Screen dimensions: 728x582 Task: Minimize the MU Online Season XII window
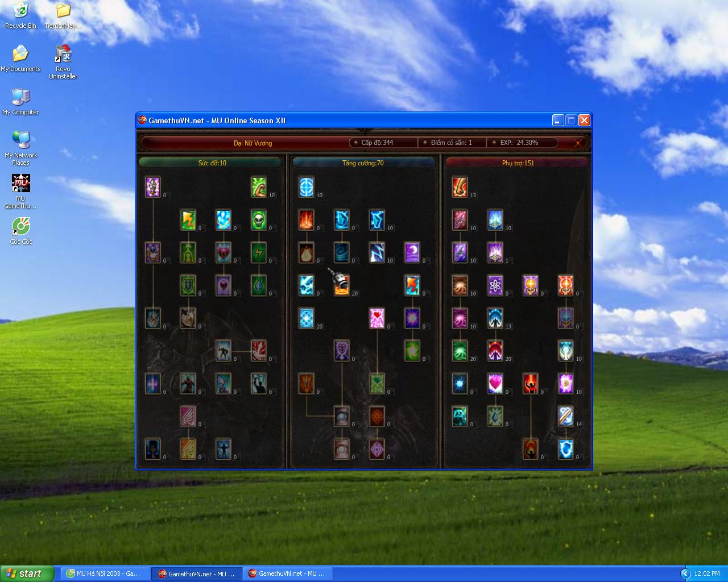coord(558,120)
